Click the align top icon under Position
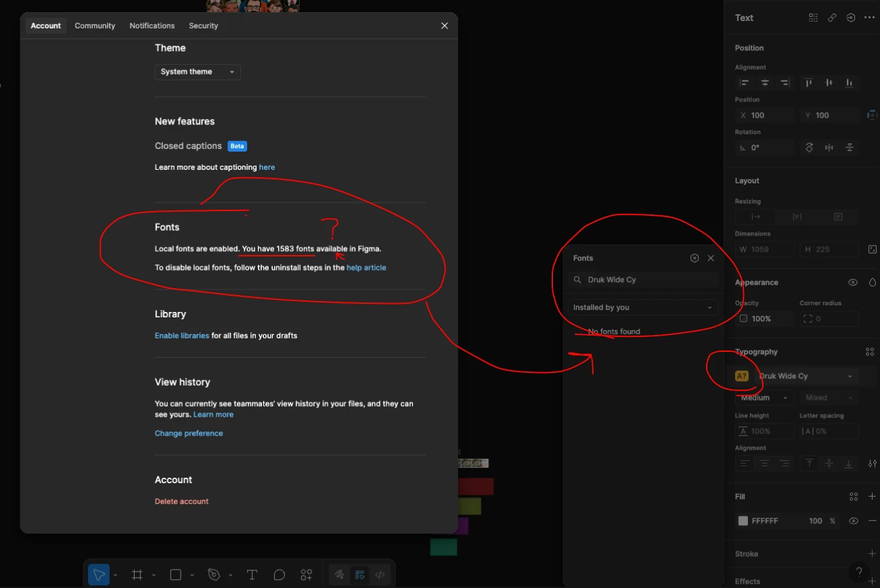 pyautogui.click(x=808, y=83)
